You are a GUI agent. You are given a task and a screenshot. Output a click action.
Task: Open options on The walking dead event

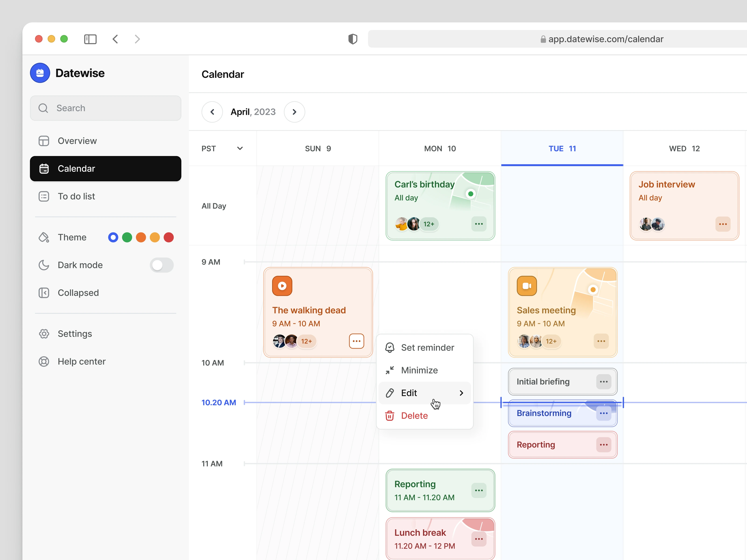coord(356,341)
